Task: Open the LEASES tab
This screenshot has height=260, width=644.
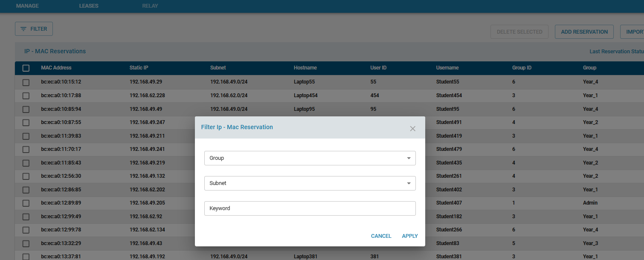Action: click(x=89, y=6)
